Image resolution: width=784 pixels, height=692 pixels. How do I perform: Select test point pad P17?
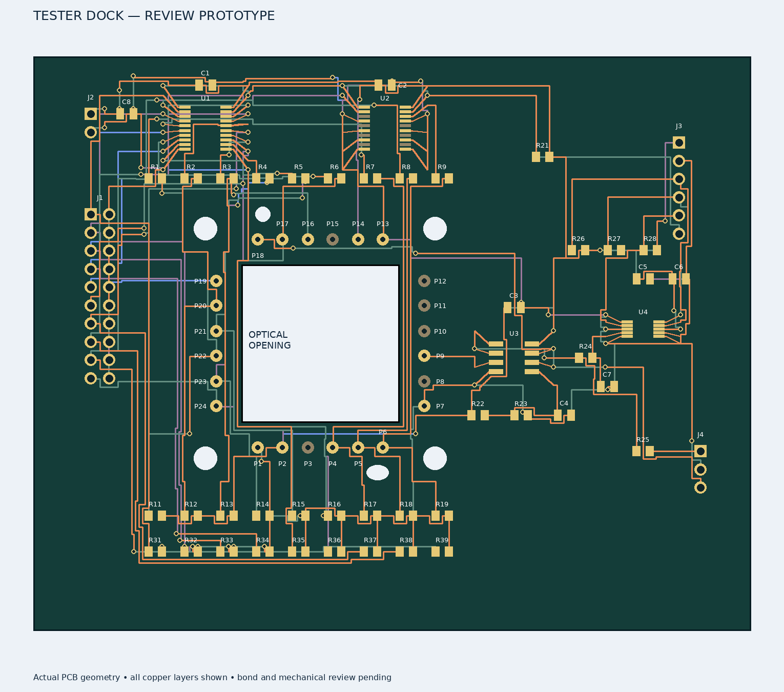pyautogui.click(x=282, y=239)
